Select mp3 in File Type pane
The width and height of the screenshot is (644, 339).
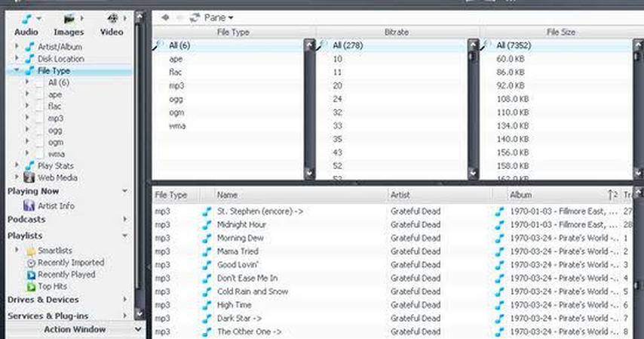click(x=176, y=85)
